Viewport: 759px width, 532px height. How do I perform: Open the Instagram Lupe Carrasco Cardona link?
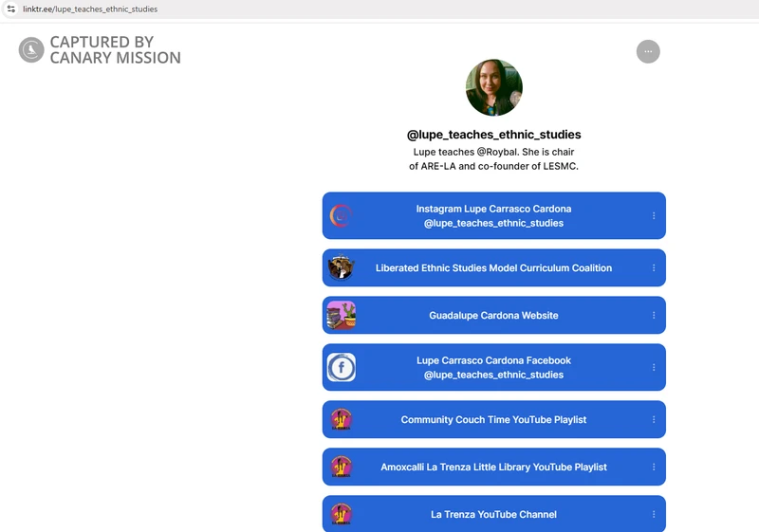point(493,215)
